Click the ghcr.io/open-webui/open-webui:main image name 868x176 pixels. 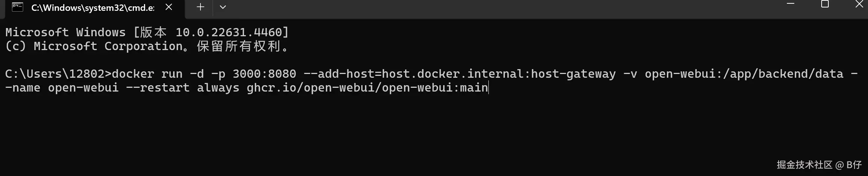coord(367,88)
